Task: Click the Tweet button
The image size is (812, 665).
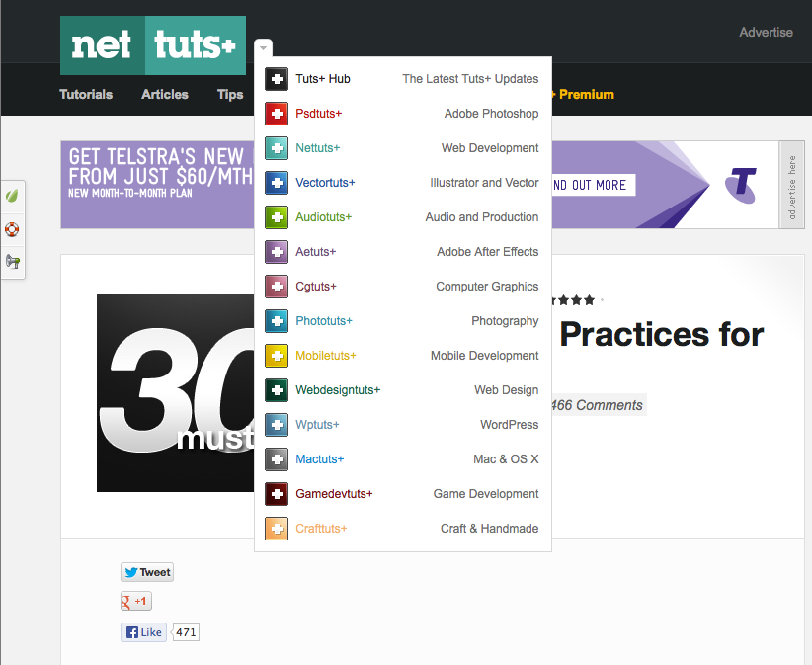Action: tap(147, 572)
